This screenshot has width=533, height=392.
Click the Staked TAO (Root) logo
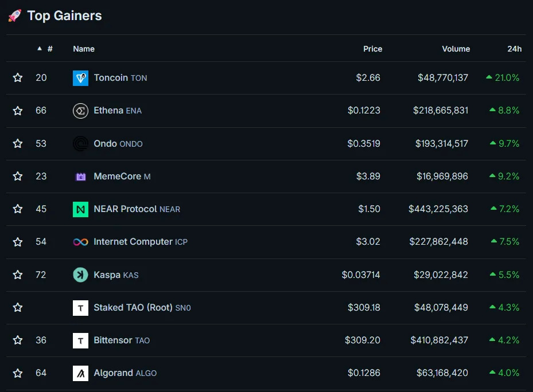(x=80, y=308)
